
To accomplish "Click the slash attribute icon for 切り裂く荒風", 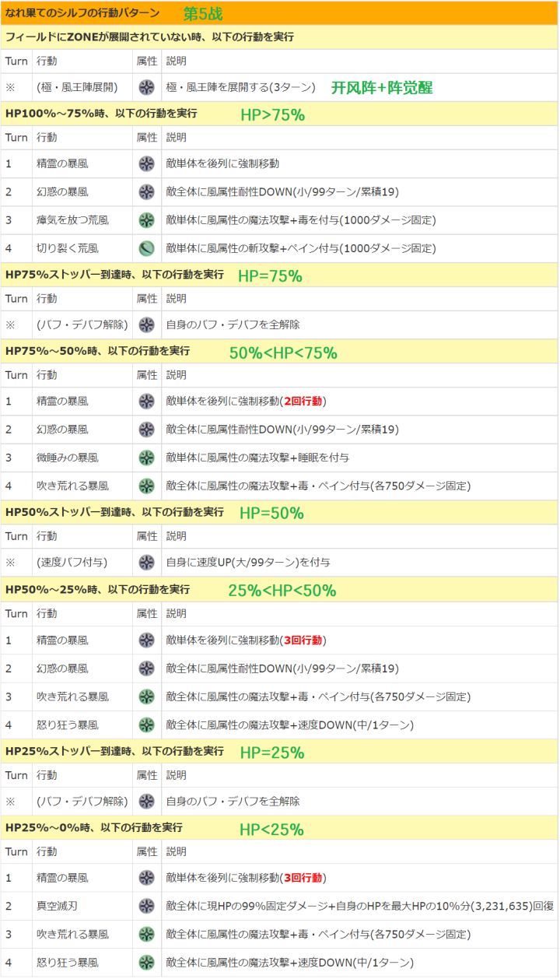I will 146,248.
